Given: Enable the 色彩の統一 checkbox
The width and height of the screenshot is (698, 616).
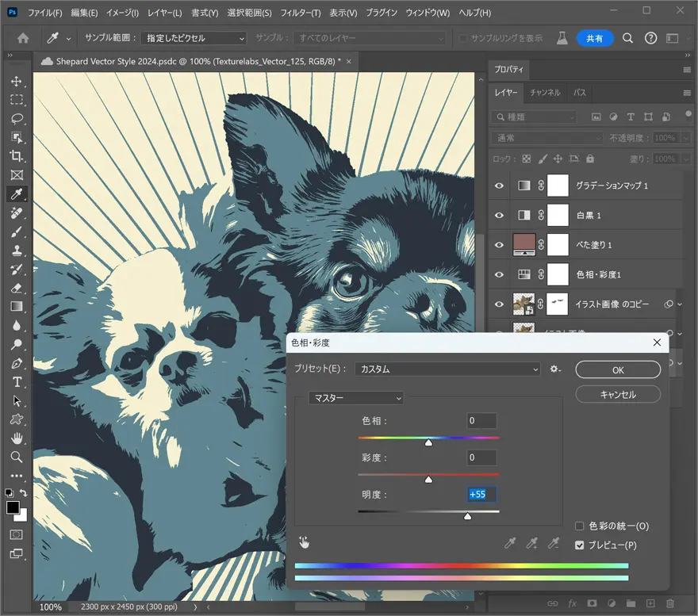Looking at the screenshot, I should (x=580, y=526).
